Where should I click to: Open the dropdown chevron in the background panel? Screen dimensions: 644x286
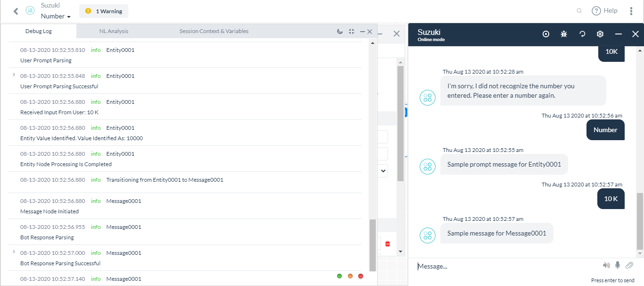pos(383,170)
